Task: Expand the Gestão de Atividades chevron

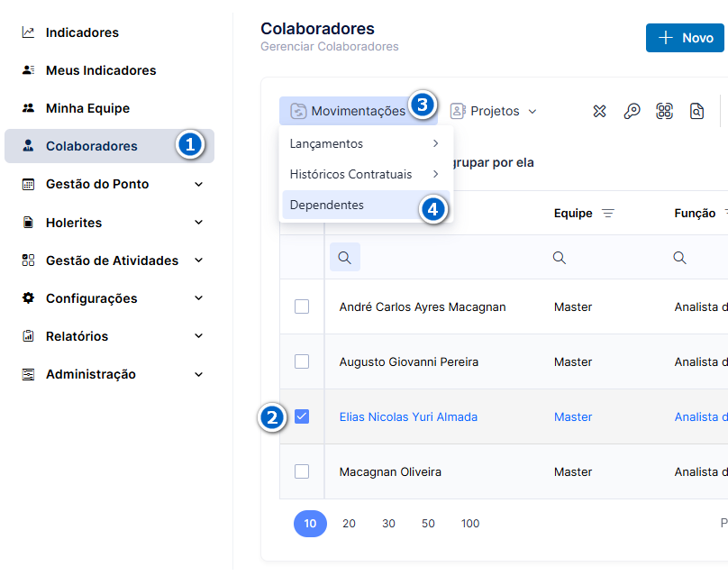Action: coord(199,261)
